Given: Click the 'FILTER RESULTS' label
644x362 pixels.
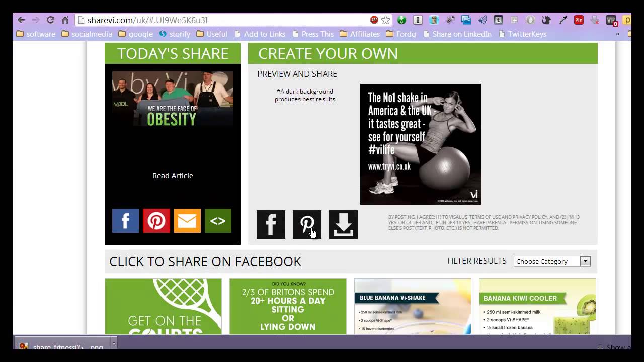Looking at the screenshot, I should [477, 261].
